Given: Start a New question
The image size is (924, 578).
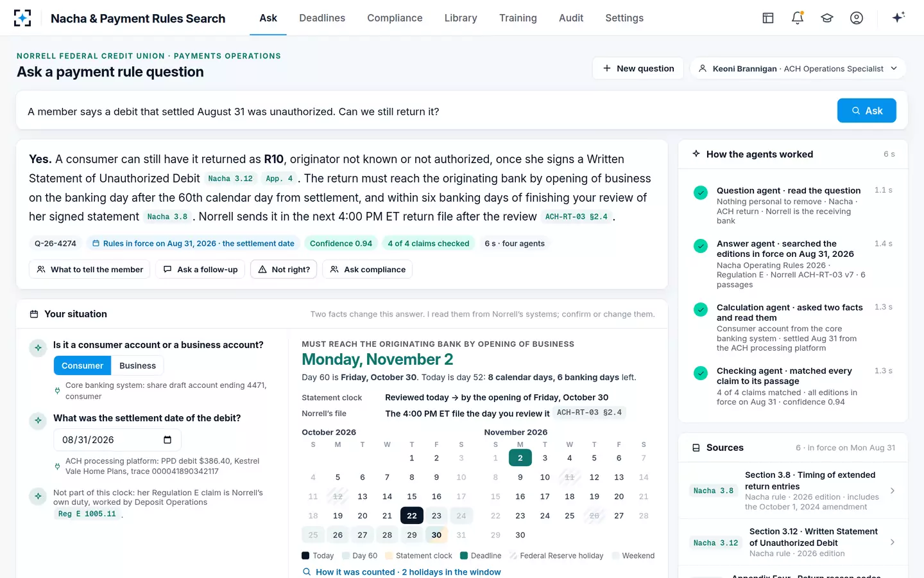Looking at the screenshot, I should (x=638, y=69).
